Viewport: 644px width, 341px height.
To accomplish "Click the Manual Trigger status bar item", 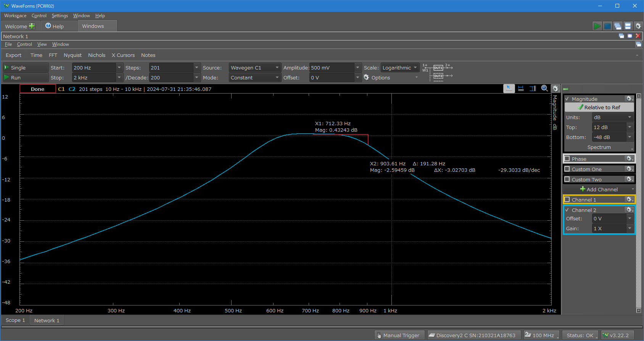I will (399, 335).
